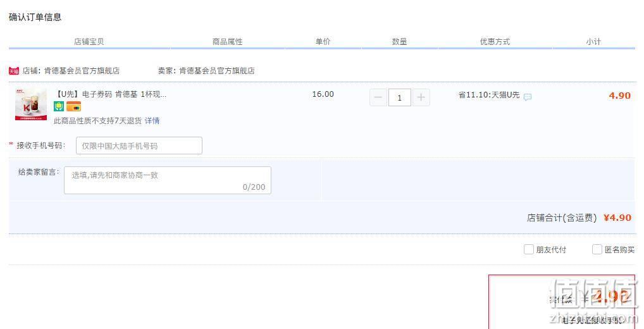Click the store total ¥4.90 amount
Viewport: 644px width, 329px height.
point(617,218)
